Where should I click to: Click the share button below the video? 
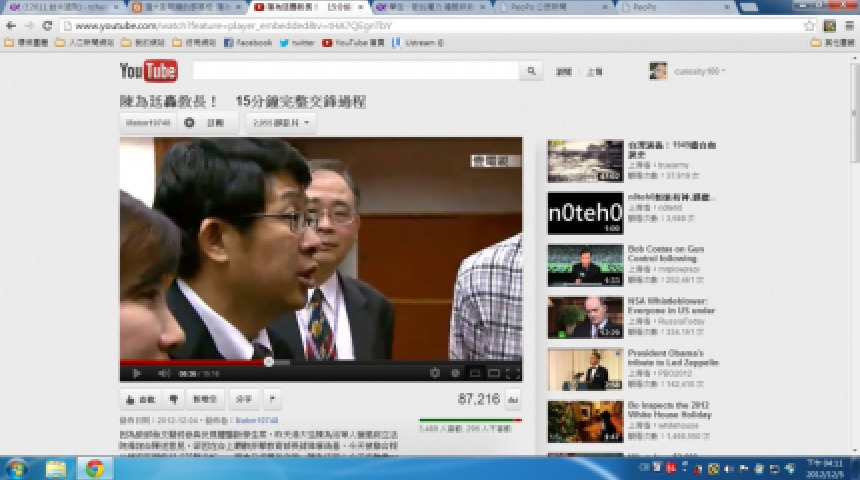click(x=243, y=399)
